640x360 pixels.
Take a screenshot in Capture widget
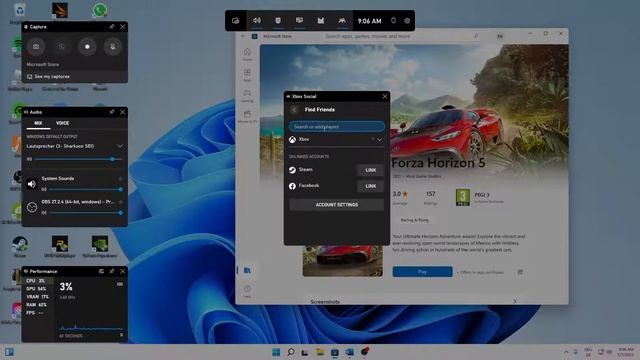pyautogui.click(x=36, y=47)
